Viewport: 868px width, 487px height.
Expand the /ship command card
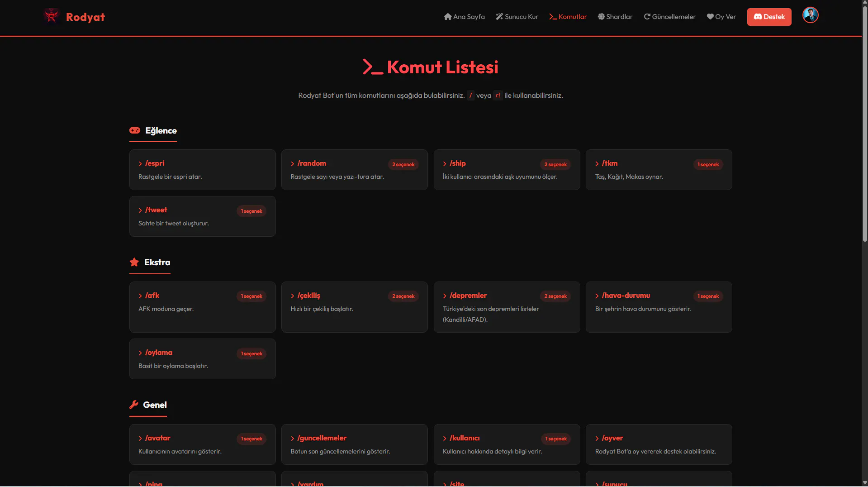click(507, 170)
